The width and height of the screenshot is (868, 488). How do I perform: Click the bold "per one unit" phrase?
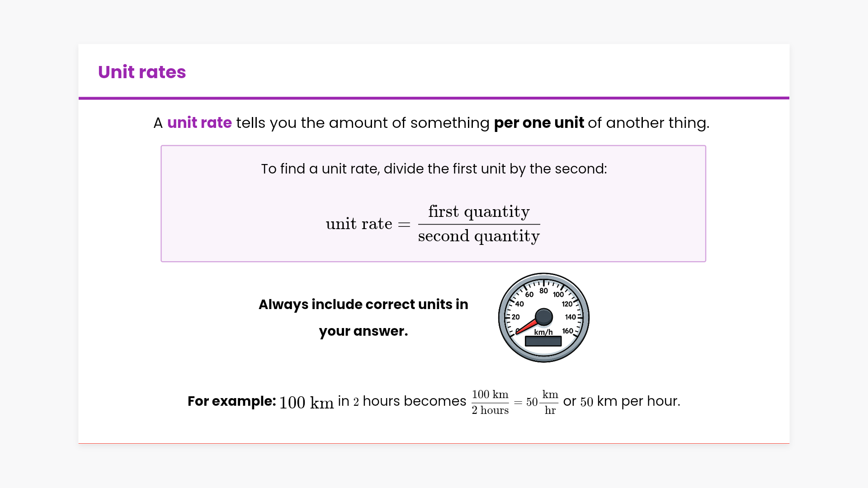point(538,123)
